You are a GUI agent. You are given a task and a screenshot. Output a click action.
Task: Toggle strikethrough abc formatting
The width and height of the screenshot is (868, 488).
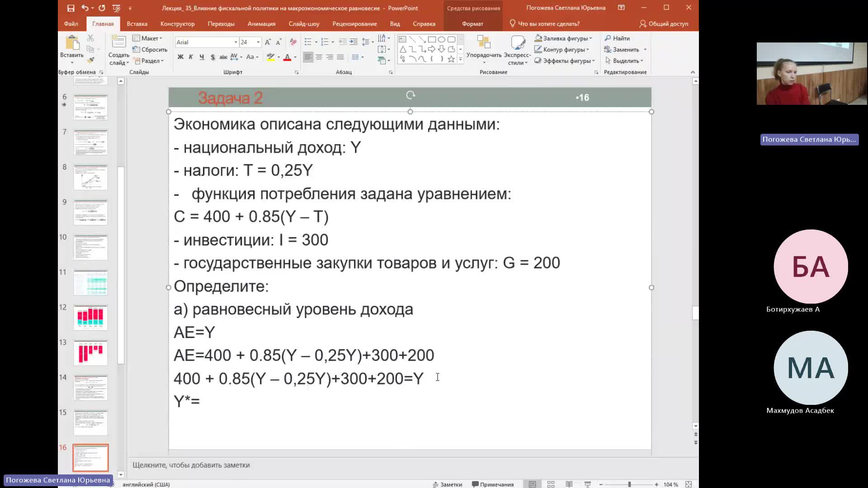click(x=223, y=57)
